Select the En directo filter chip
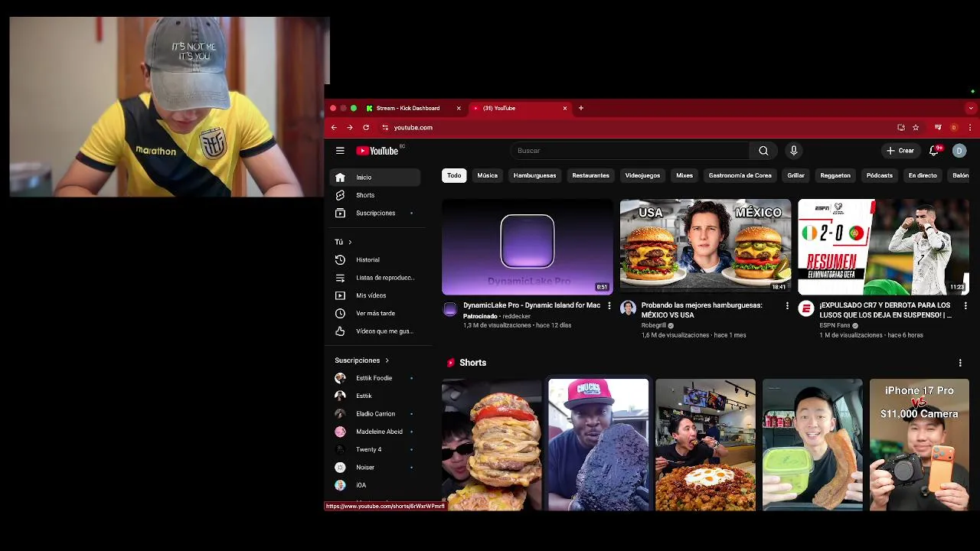This screenshot has height=551, width=980. click(x=923, y=175)
